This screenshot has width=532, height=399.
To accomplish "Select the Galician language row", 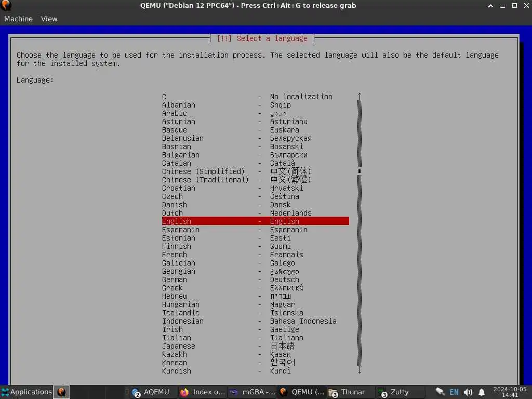I will (256, 263).
